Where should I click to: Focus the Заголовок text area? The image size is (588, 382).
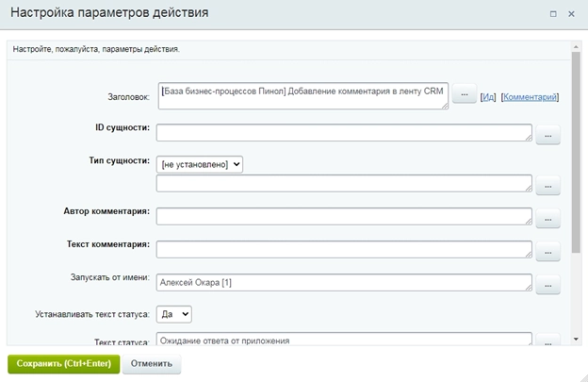click(303, 96)
